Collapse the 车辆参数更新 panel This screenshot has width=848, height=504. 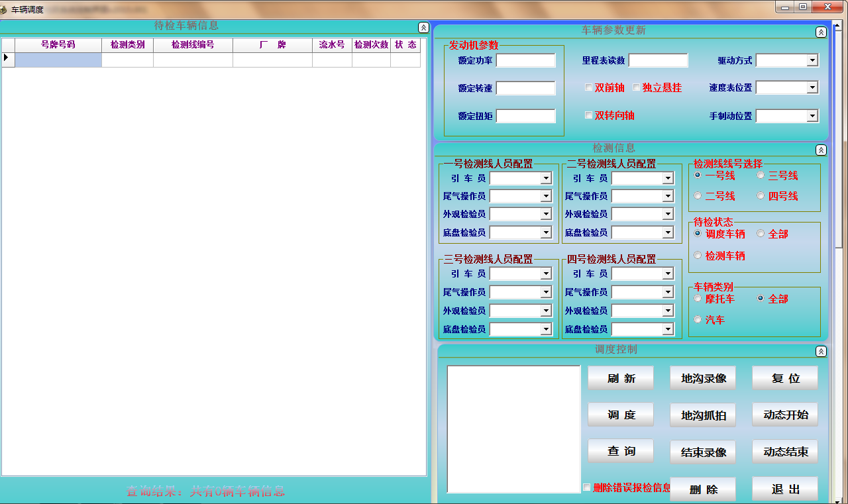click(821, 32)
